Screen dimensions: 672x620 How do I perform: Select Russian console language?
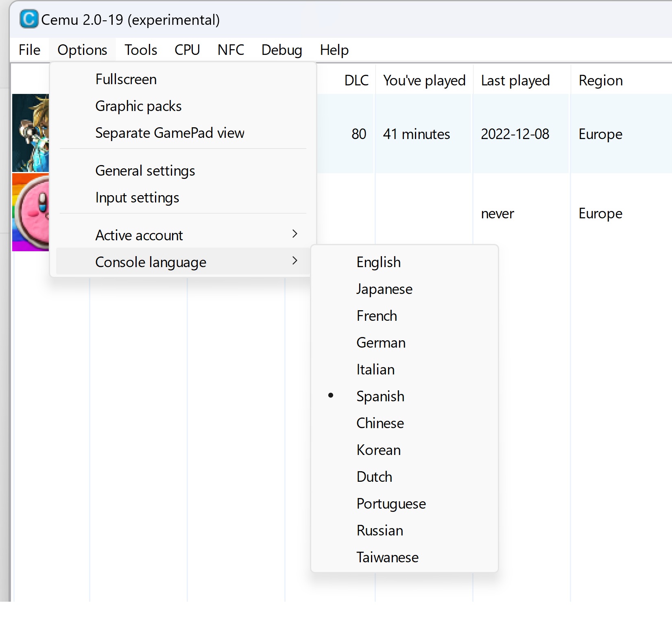(404, 531)
